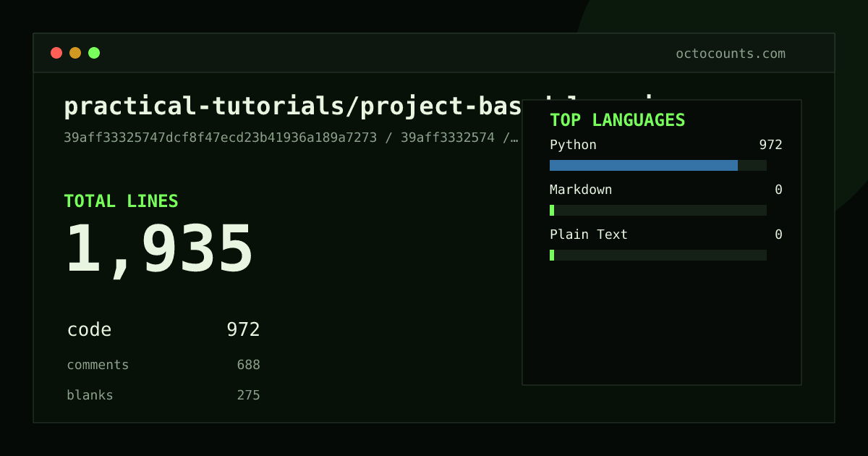Click the Python line count 972
Image resolution: width=868 pixels, height=456 pixels.
pyautogui.click(x=770, y=145)
